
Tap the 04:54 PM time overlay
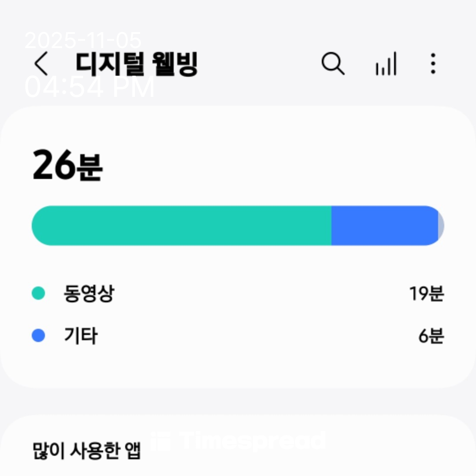(x=89, y=88)
